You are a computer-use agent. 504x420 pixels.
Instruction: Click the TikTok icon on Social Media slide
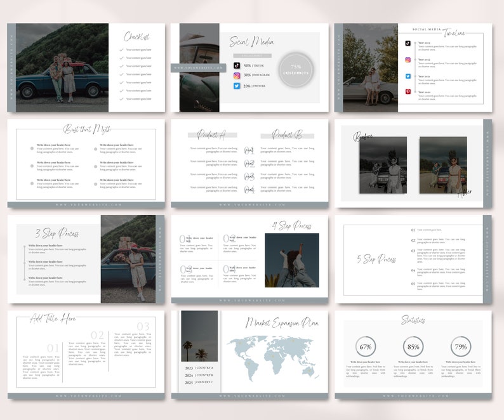[x=237, y=65]
